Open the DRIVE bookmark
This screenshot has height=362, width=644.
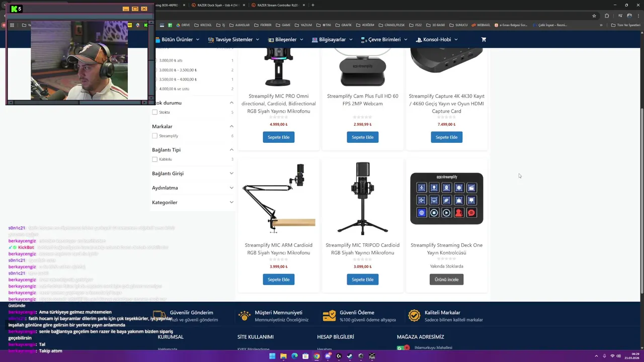[183, 25]
